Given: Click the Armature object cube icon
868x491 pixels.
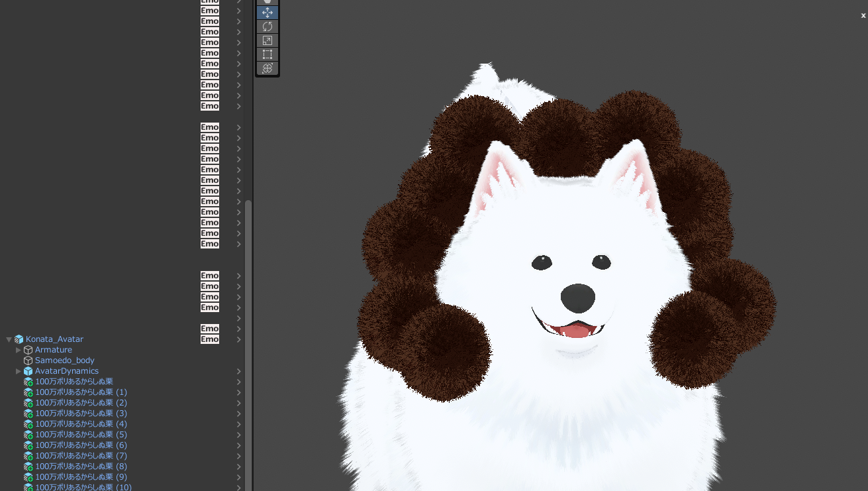Looking at the screenshot, I should pyautogui.click(x=28, y=350).
